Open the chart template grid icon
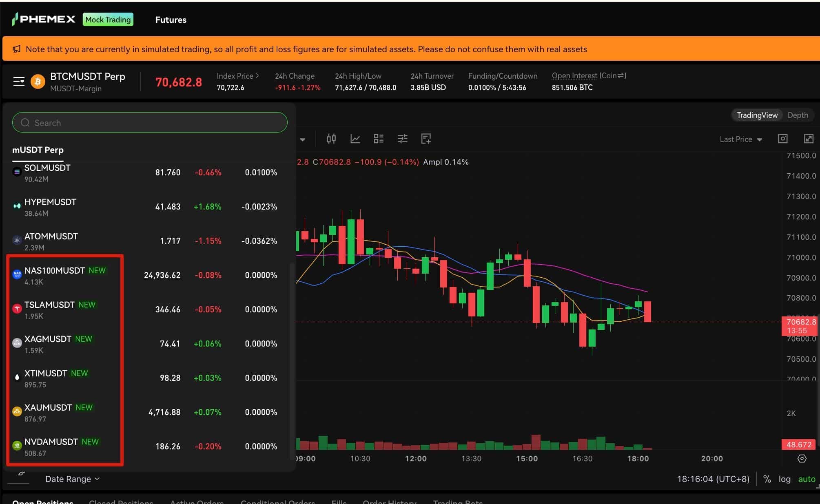This screenshot has height=504, width=820. pyautogui.click(x=379, y=139)
